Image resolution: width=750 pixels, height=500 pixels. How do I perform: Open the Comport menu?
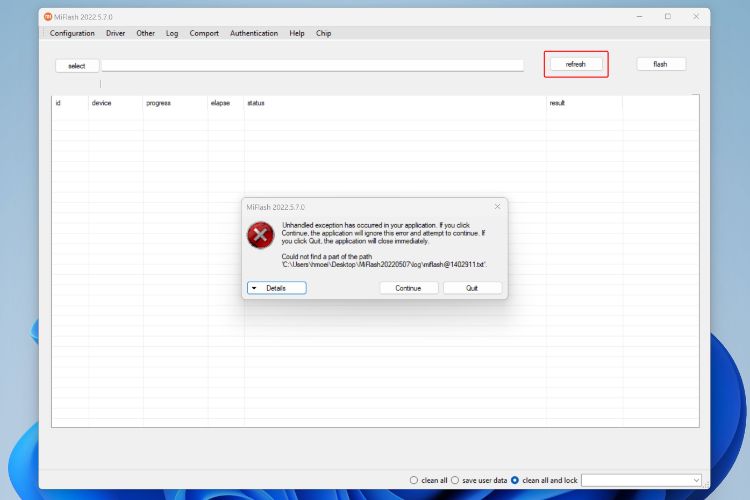[x=204, y=33]
